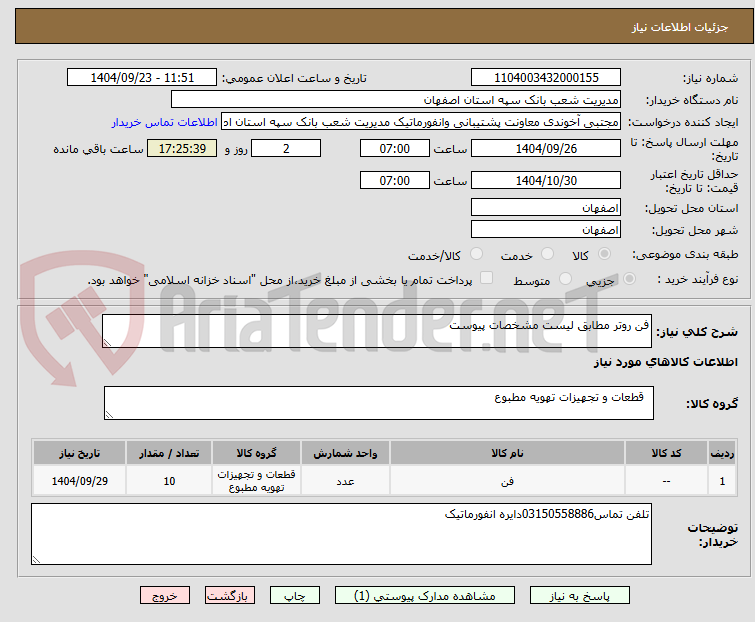Open مشاهده مدارک پیوستی (1) button
Viewport: 755px width, 622px height.
(424, 596)
